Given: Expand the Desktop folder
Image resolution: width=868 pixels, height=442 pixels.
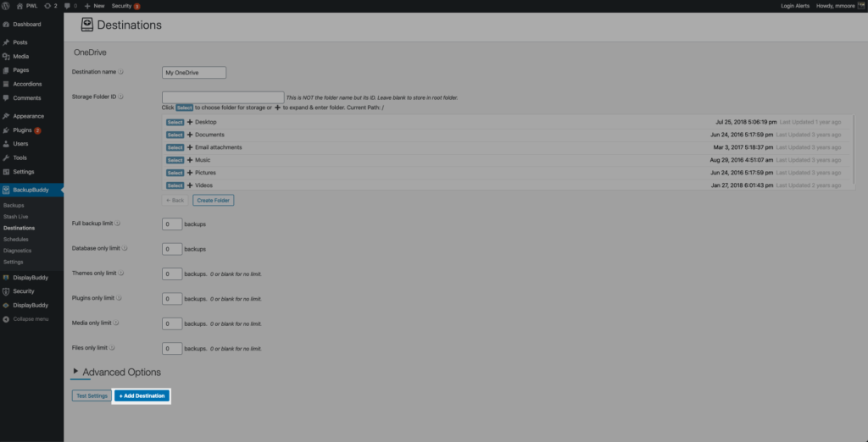Looking at the screenshot, I should click(190, 122).
